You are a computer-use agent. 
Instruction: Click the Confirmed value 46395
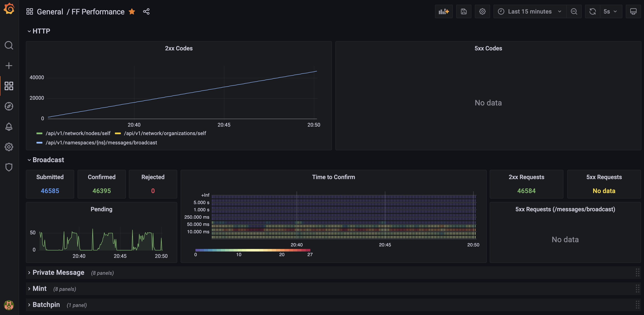pyautogui.click(x=102, y=191)
